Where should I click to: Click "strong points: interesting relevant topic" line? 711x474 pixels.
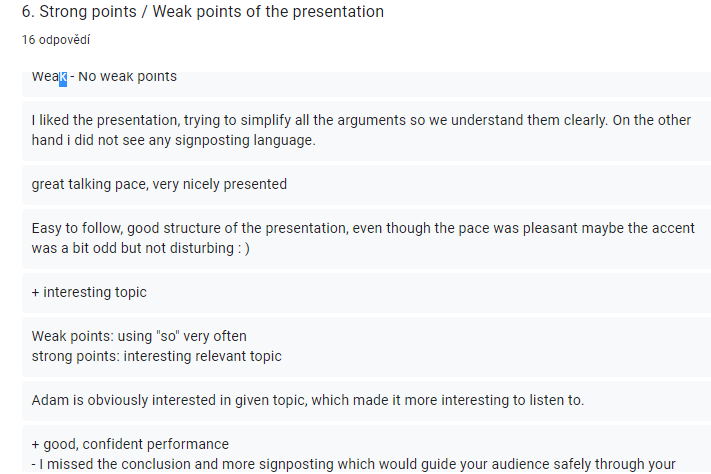tap(156, 356)
